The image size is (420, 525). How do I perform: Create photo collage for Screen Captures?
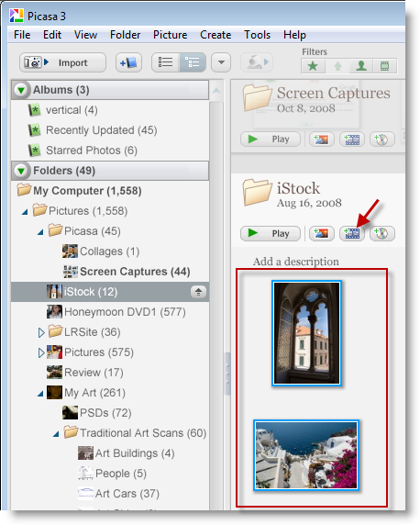coord(322,139)
